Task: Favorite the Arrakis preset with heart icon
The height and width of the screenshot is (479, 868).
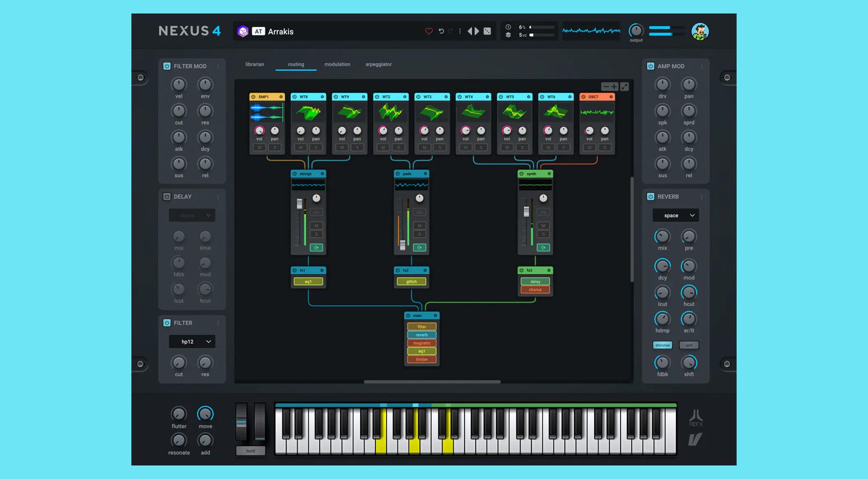Action: pyautogui.click(x=429, y=32)
